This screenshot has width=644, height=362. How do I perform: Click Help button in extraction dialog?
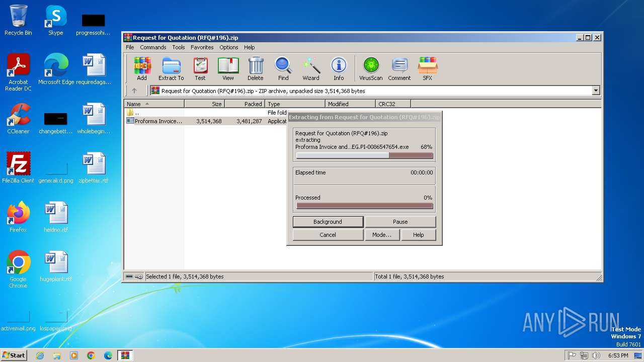419,235
